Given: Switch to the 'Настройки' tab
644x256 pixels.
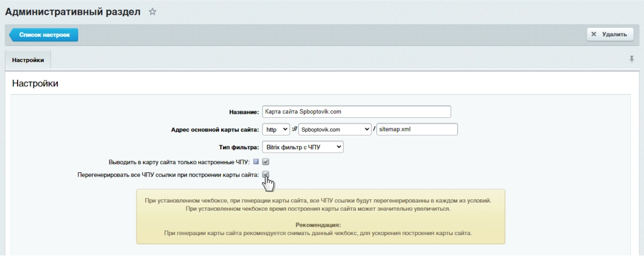Looking at the screenshot, I should [x=28, y=60].
